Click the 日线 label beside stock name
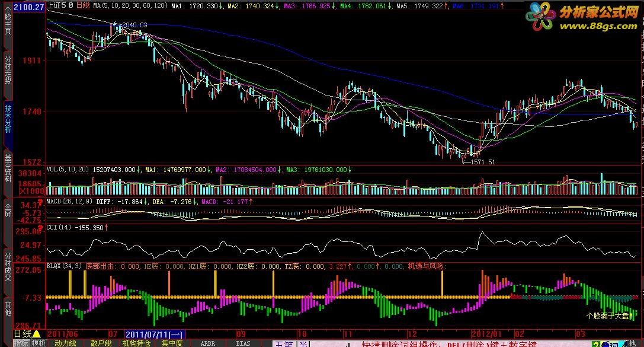The image size is (644, 347). [x=83, y=5]
